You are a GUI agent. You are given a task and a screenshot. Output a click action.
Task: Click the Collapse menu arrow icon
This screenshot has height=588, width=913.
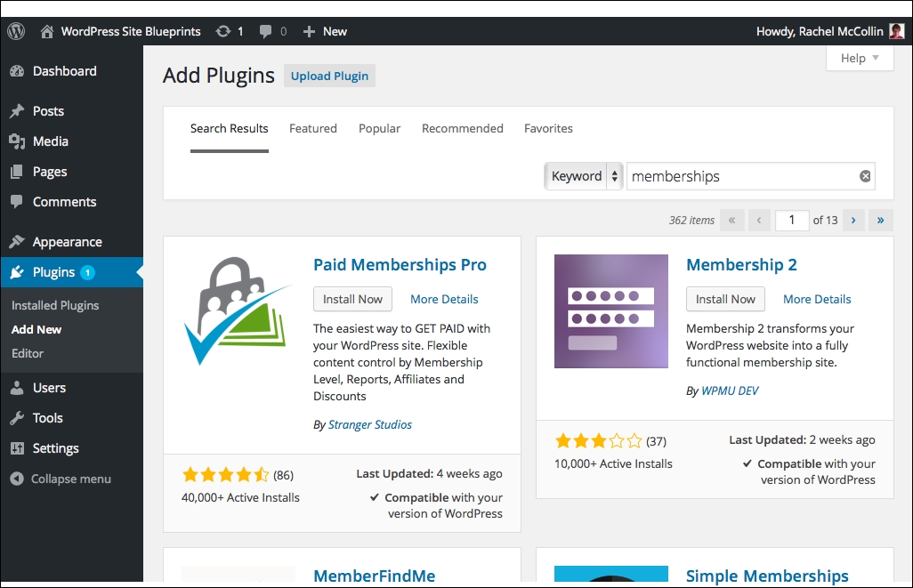17,479
